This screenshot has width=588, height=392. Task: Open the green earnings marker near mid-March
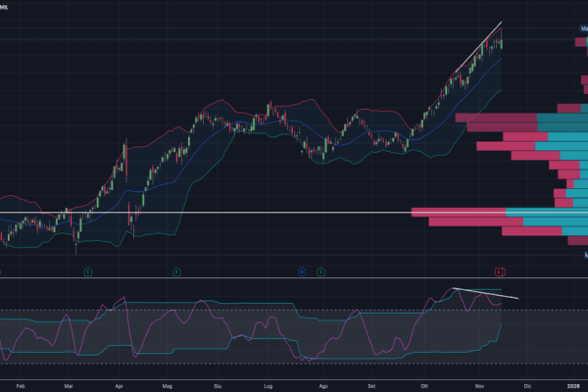coord(87,270)
